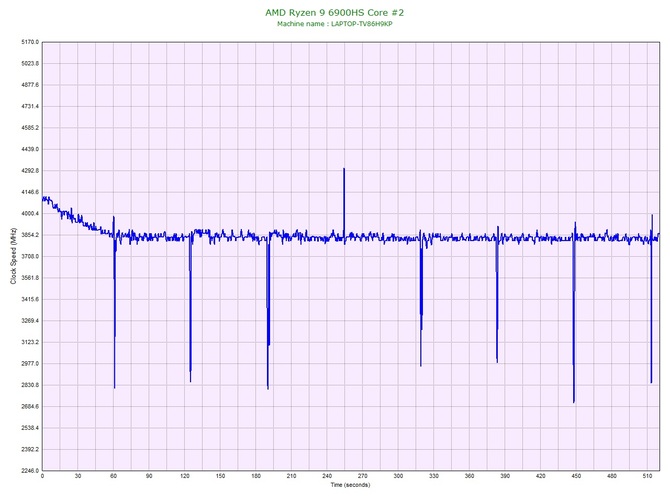Screen dimensions: 670x502
Task: Click the 4585.2 y-axis value
Action: click(x=30, y=128)
